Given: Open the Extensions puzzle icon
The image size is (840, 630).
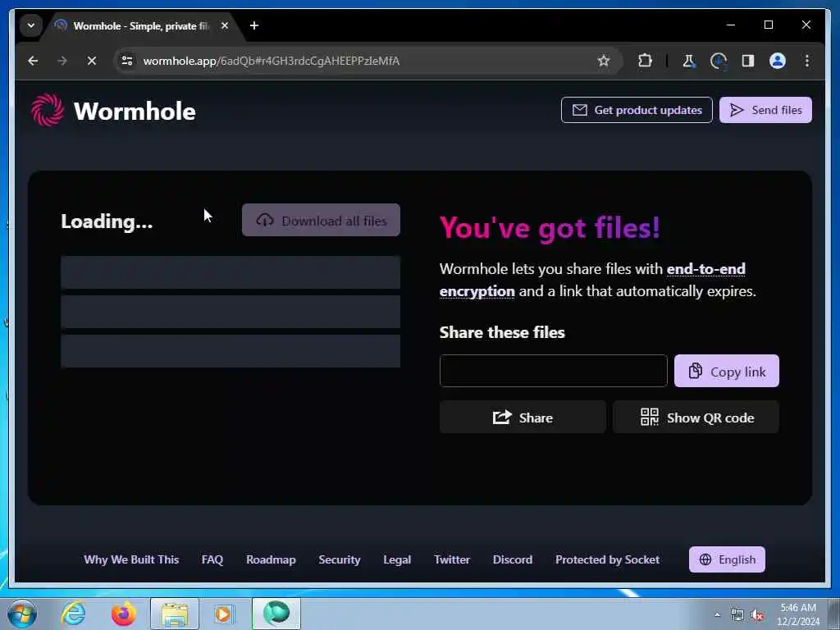Looking at the screenshot, I should (645, 61).
